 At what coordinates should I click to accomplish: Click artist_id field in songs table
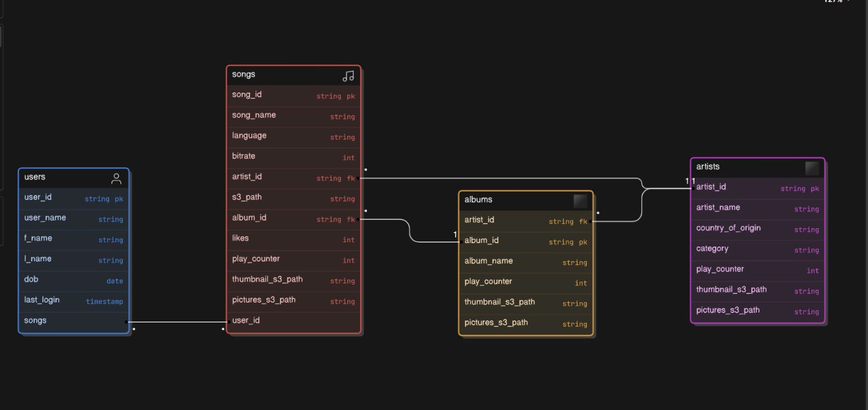point(293,178)
